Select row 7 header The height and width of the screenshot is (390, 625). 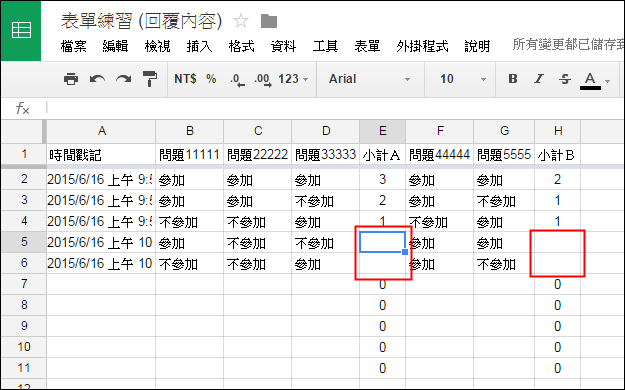[24, 284]
